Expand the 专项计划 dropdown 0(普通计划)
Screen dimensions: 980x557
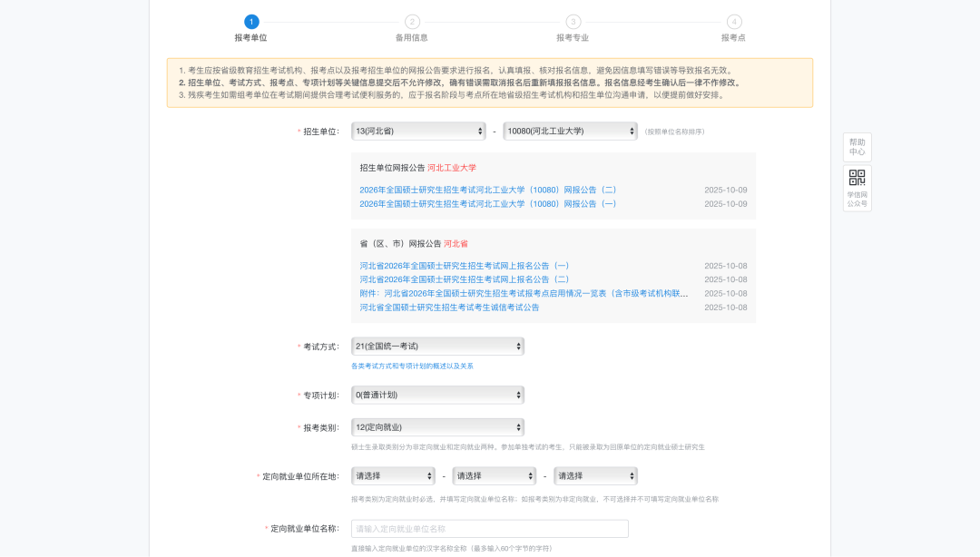pyautogui.click(x=437, y=396)
